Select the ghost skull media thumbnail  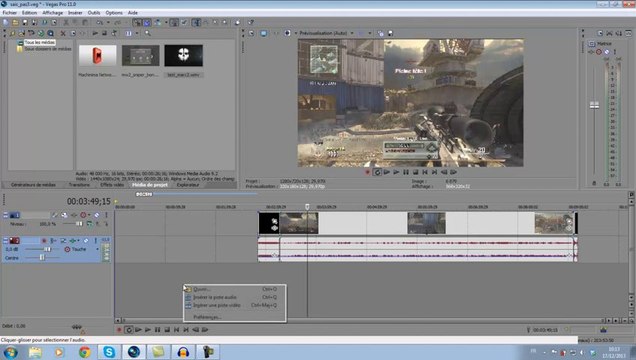click(183, 56)
